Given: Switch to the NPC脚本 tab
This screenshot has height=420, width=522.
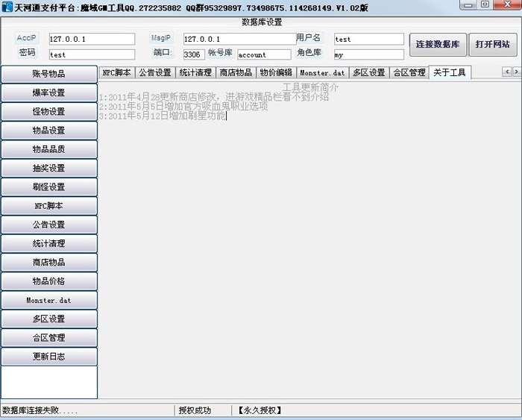Looking at the screenshot, I should [116, 72].
